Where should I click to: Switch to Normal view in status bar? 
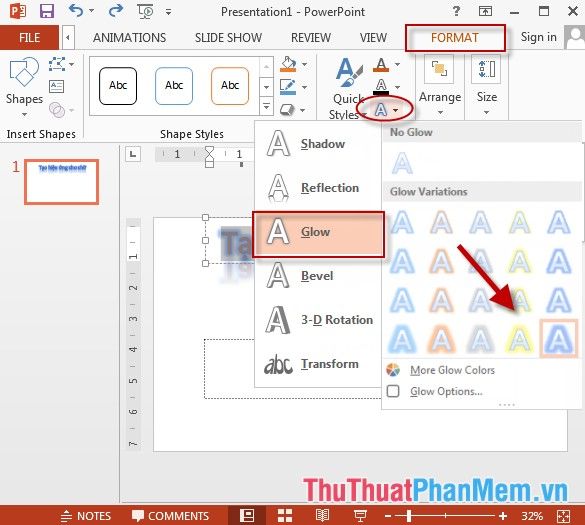coord(247,516)
